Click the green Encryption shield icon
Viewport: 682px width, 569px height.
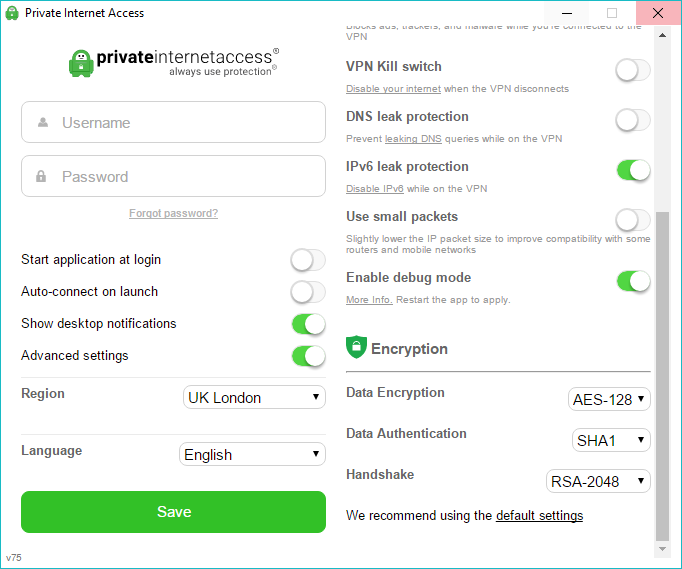tap(356, 348)
